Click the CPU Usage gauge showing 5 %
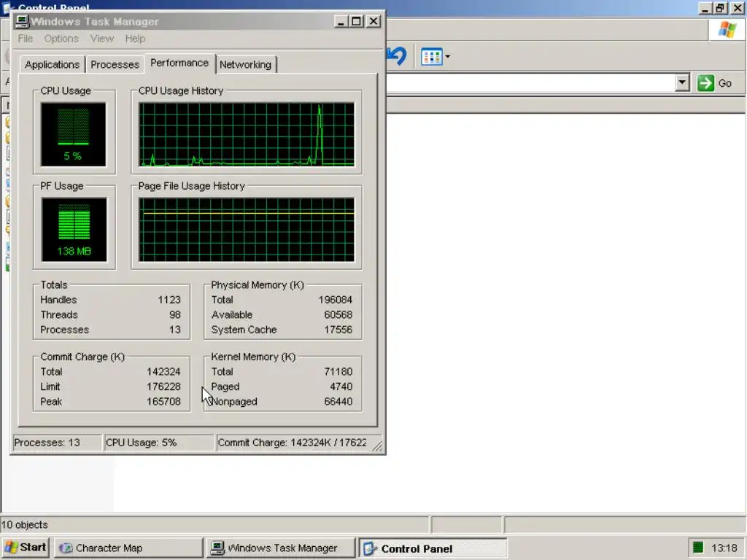Image resolution: width=747 pixels, height=560 pixels. (74, 134)
